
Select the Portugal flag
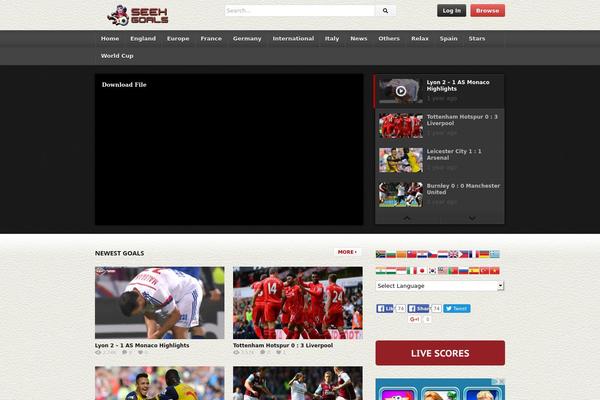click(453, 271)
